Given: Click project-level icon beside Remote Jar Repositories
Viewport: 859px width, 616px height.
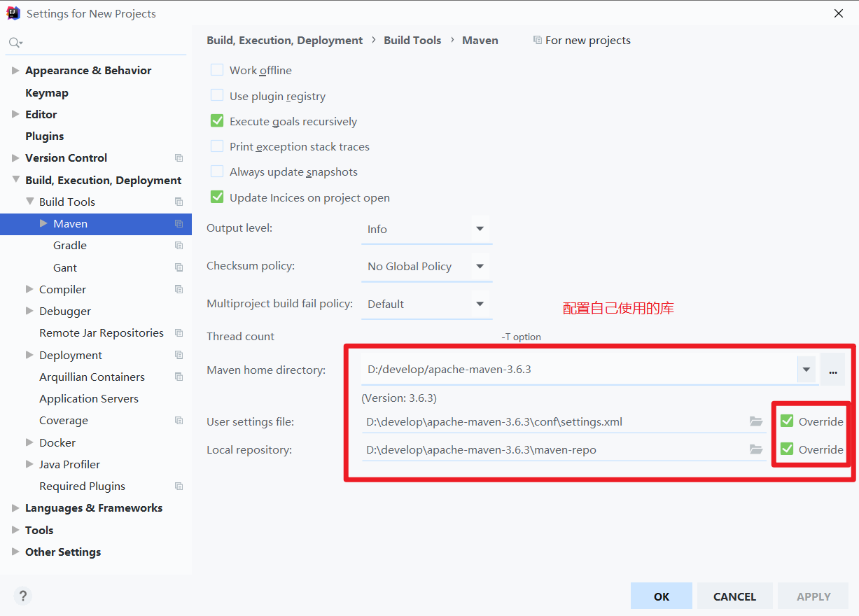Looking at the screenshot, I should (179, 333).
